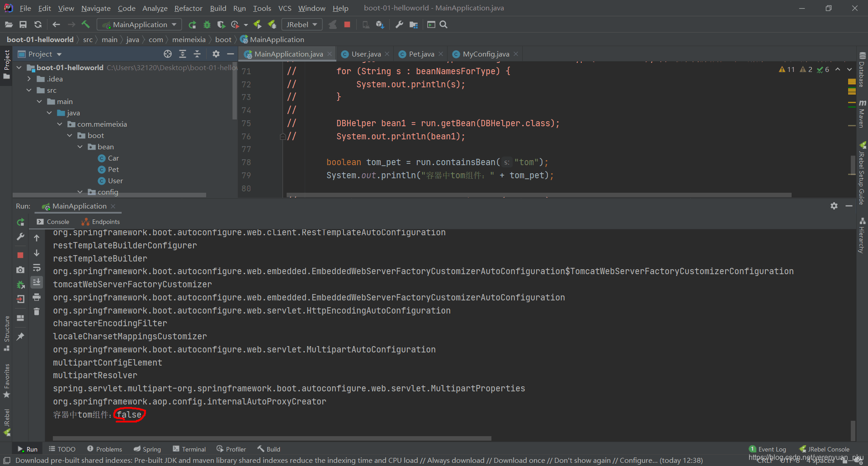Viewport: 868px width, 466px height.
Task: Debug MainApplication with the bug icon
Action: point(207,24)
